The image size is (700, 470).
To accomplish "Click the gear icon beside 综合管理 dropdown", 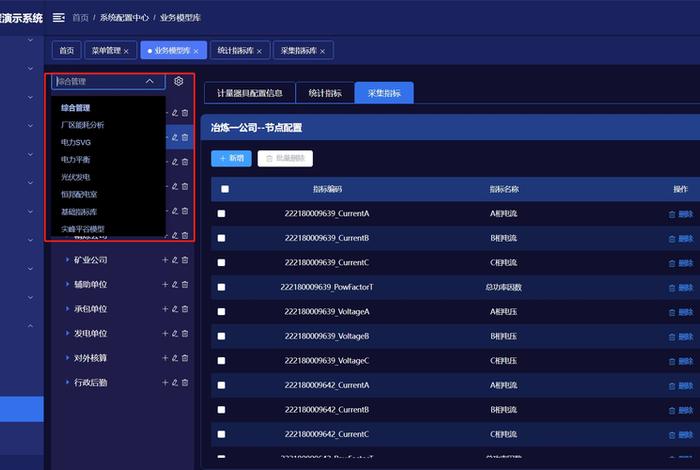I will 179,81.
